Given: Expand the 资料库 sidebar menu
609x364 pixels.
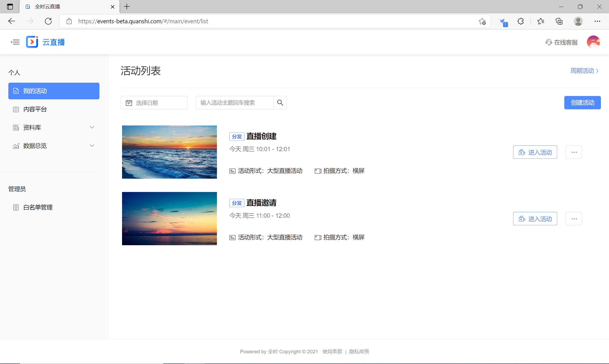Looking at the screenshot, I should 54,128.
